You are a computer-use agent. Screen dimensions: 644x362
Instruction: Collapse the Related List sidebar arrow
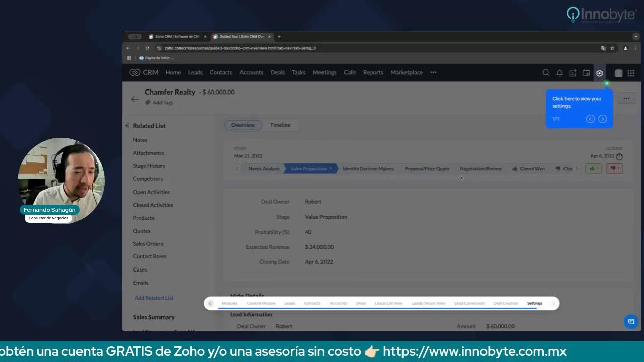(127, 126)
